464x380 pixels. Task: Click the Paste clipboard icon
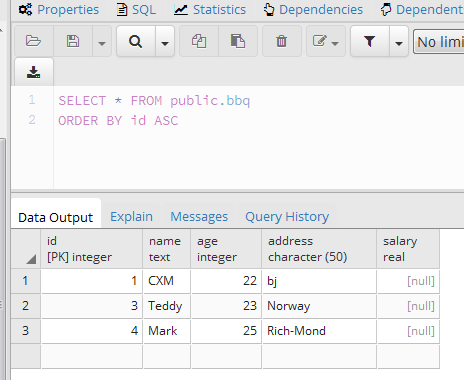pyautogui.click(x=238, y=41)
